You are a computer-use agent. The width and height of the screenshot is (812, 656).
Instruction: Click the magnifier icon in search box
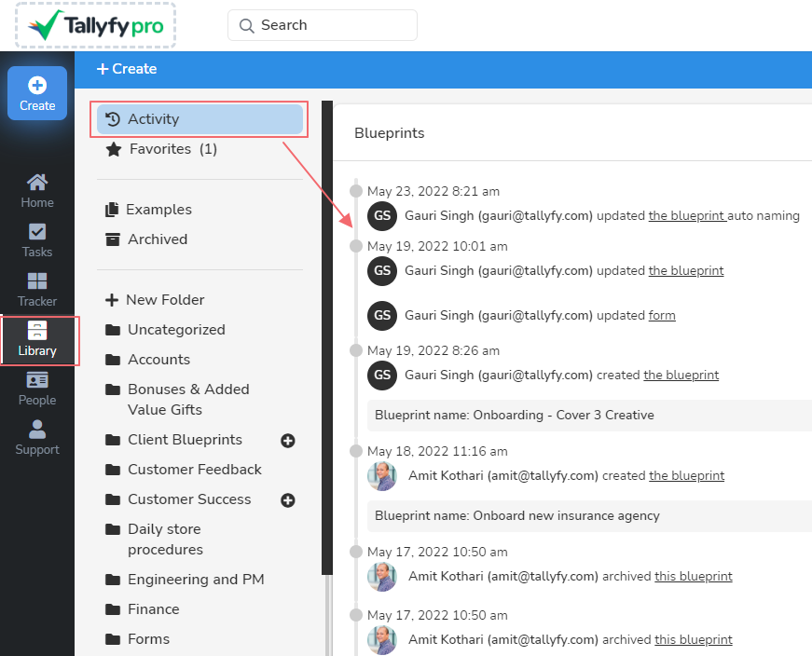tap(246, 25)
